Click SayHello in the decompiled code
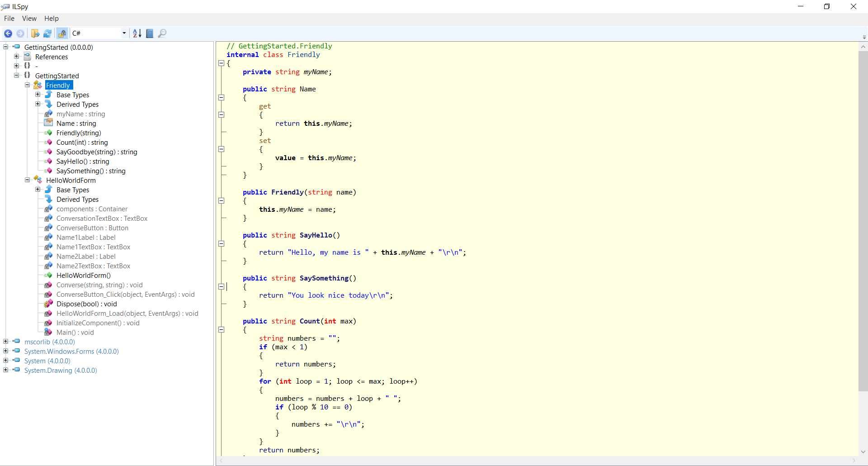Image resolution: width=868 pixels, height=466 pixels. [316, 235]
